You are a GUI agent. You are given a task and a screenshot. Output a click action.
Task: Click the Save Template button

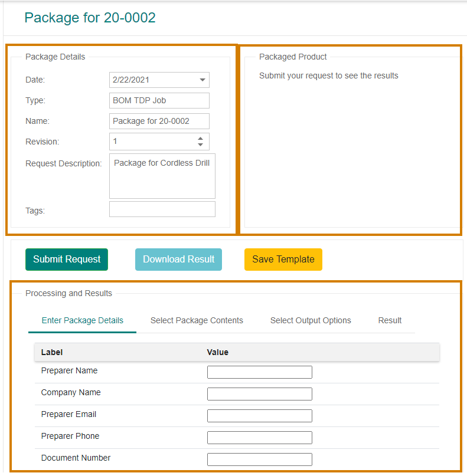pyautogui.click(x=283, y=260)
